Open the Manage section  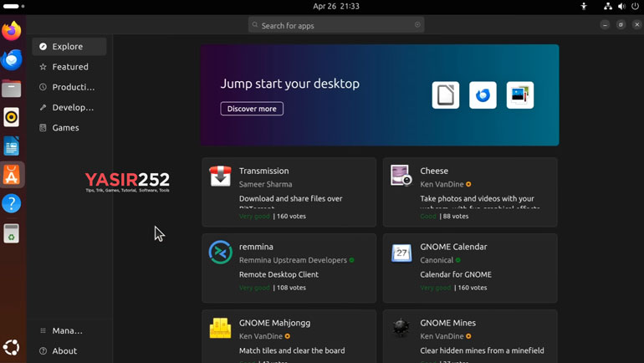point(69,330)
